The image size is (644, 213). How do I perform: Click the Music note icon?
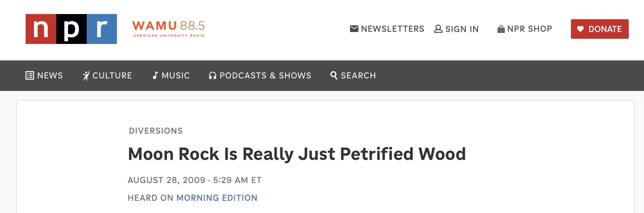[155, 75]
